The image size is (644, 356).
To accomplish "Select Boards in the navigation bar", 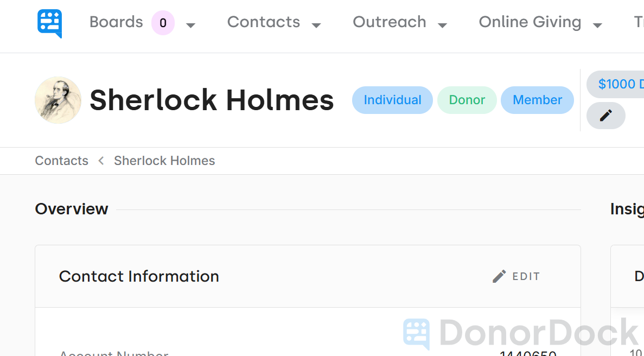I will point(116,22).
